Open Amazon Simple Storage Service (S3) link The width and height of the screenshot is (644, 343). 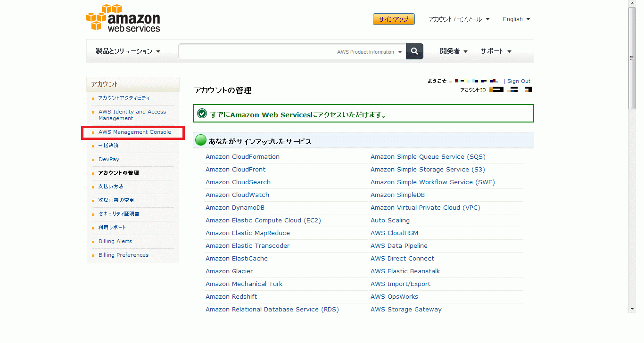(428, 170)
